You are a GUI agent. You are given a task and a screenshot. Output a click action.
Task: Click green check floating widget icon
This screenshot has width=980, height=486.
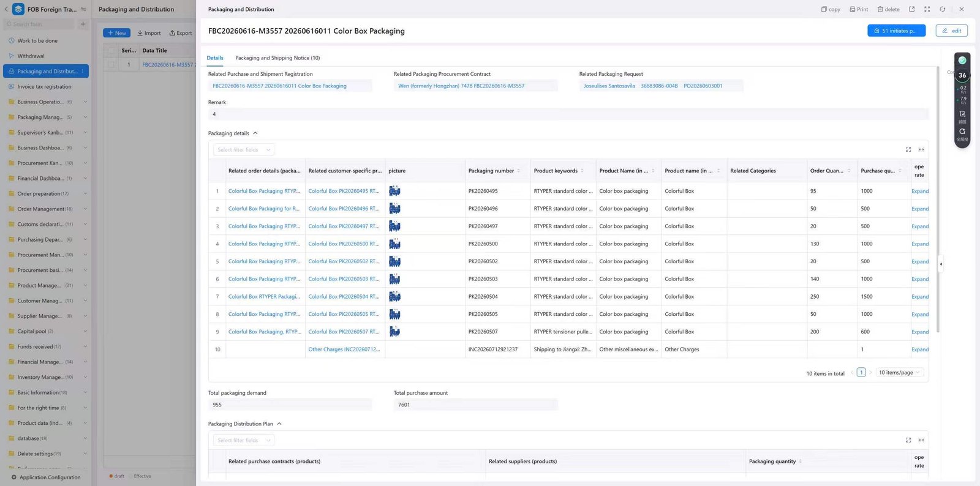[962, 60]
